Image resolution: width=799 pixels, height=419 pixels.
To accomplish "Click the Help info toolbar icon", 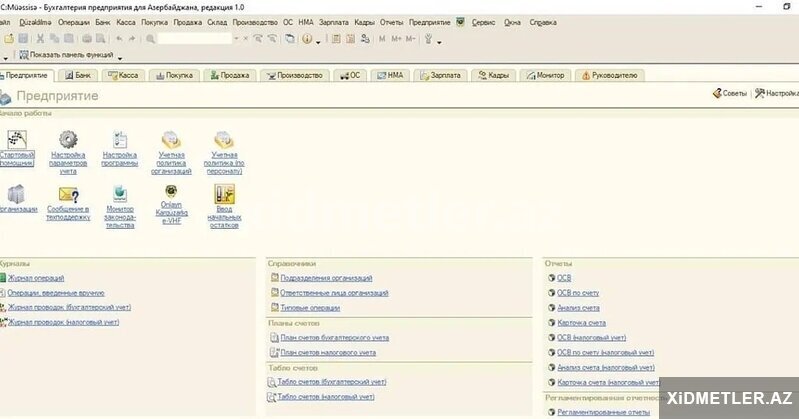I will (x=307, y=39).
